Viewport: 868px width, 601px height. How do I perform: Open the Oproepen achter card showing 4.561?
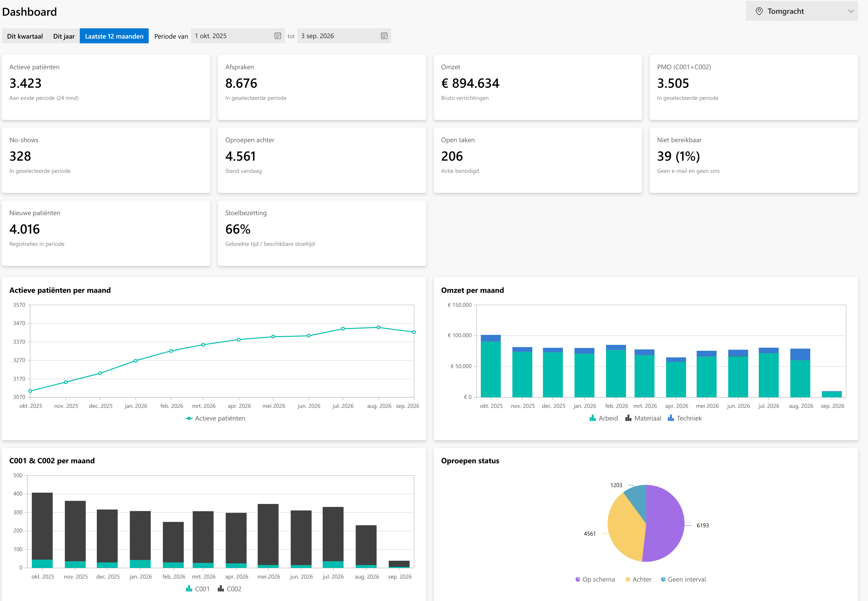click(x=322, y=160)
